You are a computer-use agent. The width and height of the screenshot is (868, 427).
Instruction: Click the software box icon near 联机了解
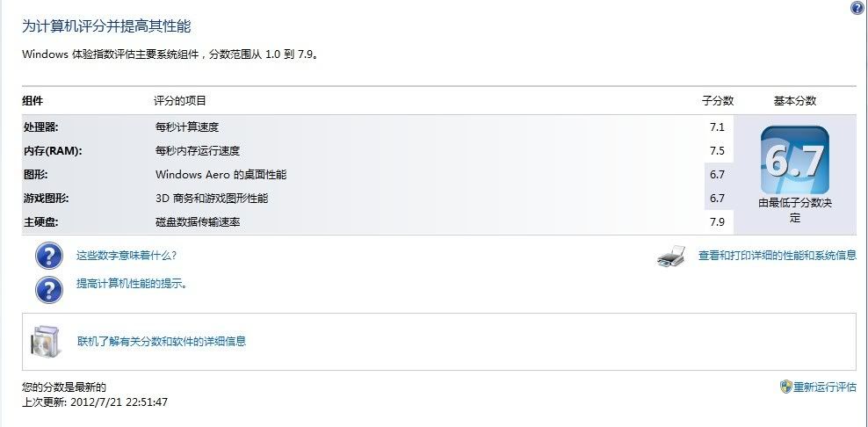tap(45, 342)
